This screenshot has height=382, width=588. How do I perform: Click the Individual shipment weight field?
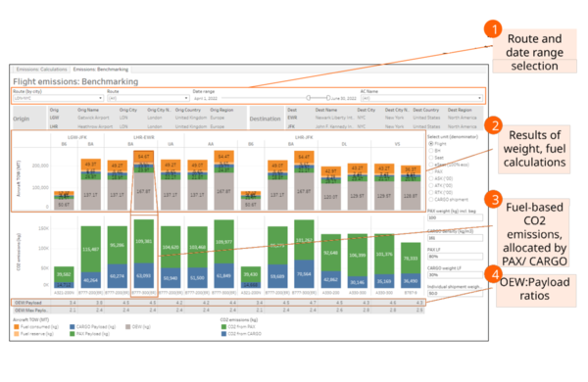click(x=455, y=293)
